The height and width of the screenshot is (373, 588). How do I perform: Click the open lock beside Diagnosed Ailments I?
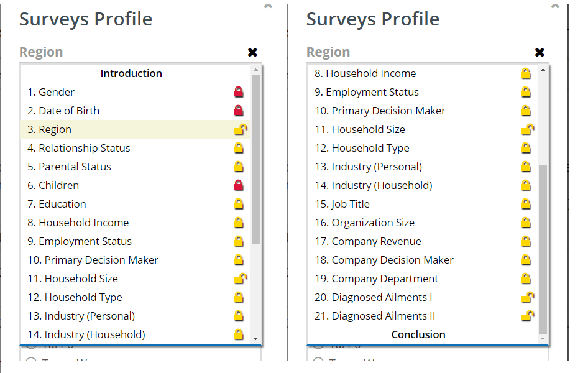(527, 298)
